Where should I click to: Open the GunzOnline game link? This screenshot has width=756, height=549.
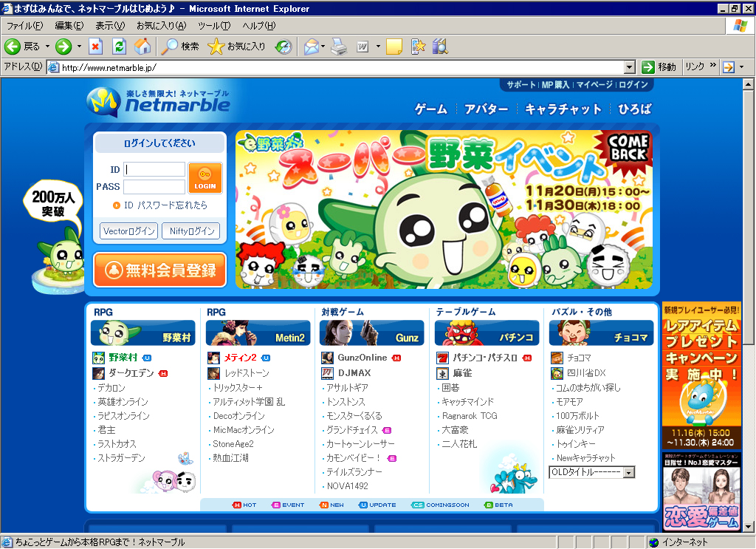click(362, 358)
